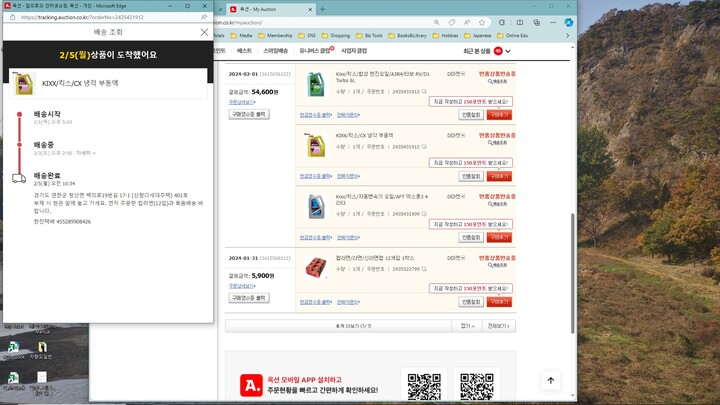Click 구매영수증 출력 button for 54,600원 order
720x405 pixels.
pos(249,114)
